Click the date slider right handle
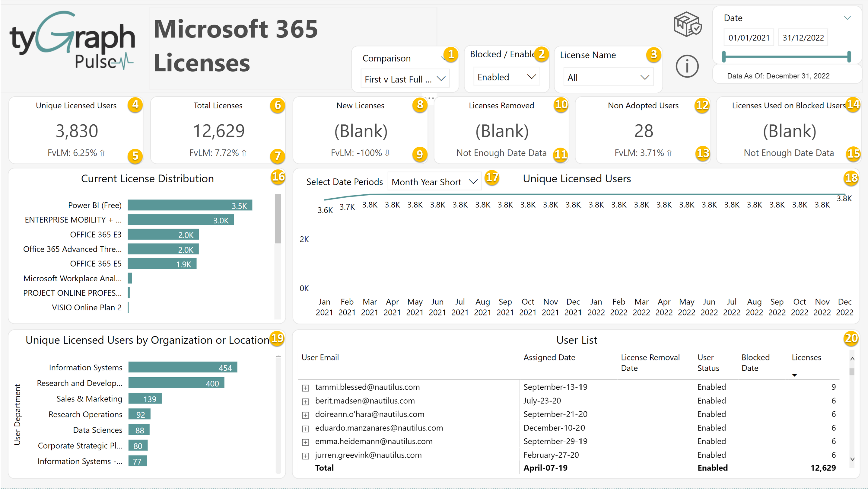Viewport: 868px width, 489px height. (848, 56)
